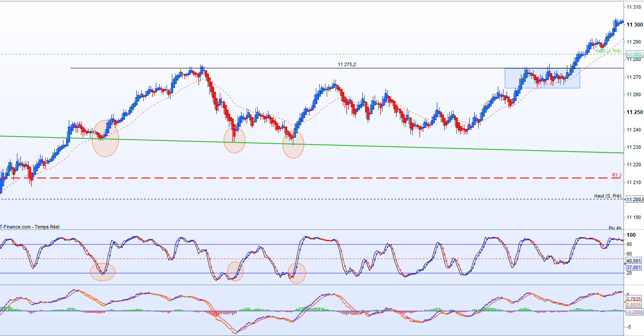This screenshot has height=336, width=644.
Task: Click the R1 J pivot label
Action: [617, 175]
